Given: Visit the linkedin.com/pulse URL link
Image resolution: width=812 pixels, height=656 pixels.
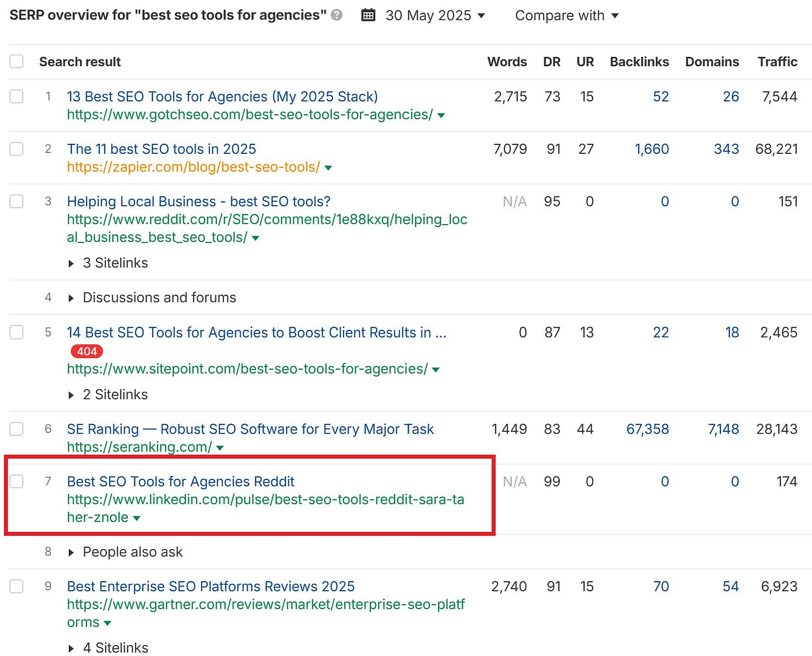Looking at the screenshot, I should pos(265,508).
